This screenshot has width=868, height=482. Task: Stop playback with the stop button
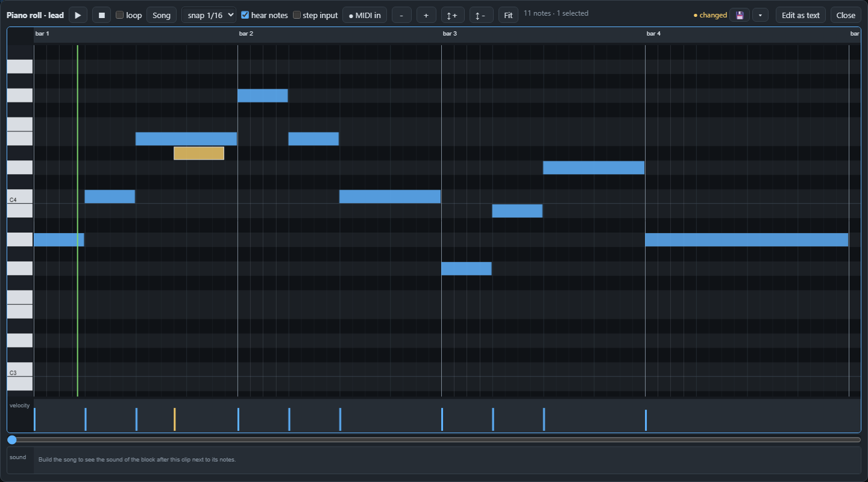click(101, 15)
